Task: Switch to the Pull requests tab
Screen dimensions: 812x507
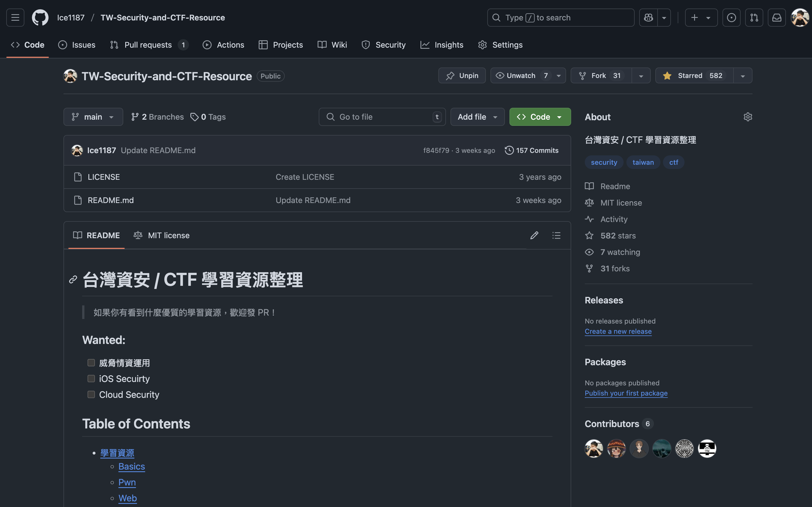Action: pyautogui.click(x=149, y=45)
